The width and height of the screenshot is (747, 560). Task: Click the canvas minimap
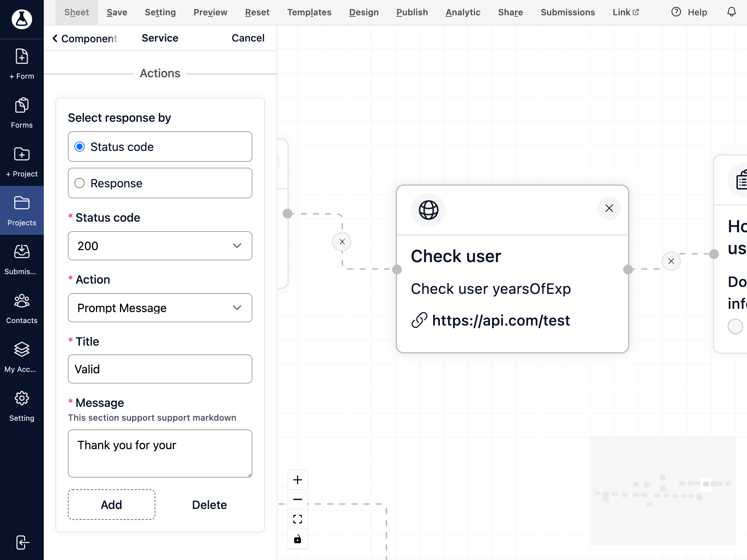[x=663, y=490]
